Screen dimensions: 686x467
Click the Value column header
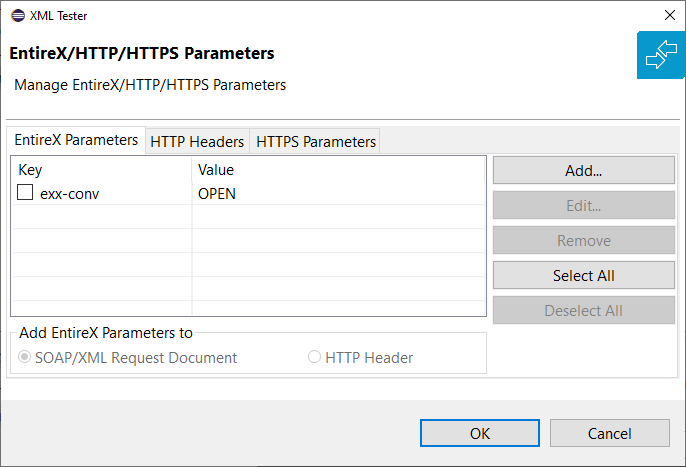click(339, 170)
